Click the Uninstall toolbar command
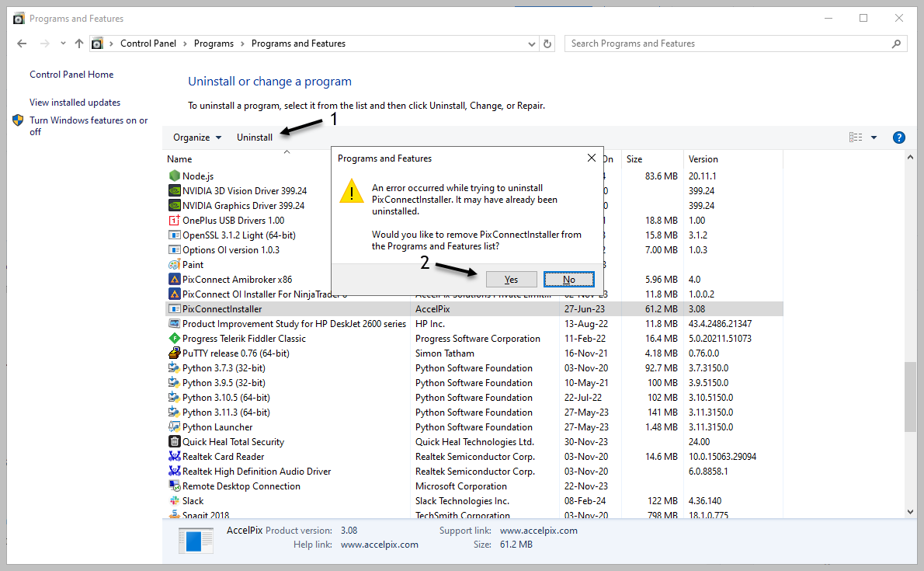 255,138
